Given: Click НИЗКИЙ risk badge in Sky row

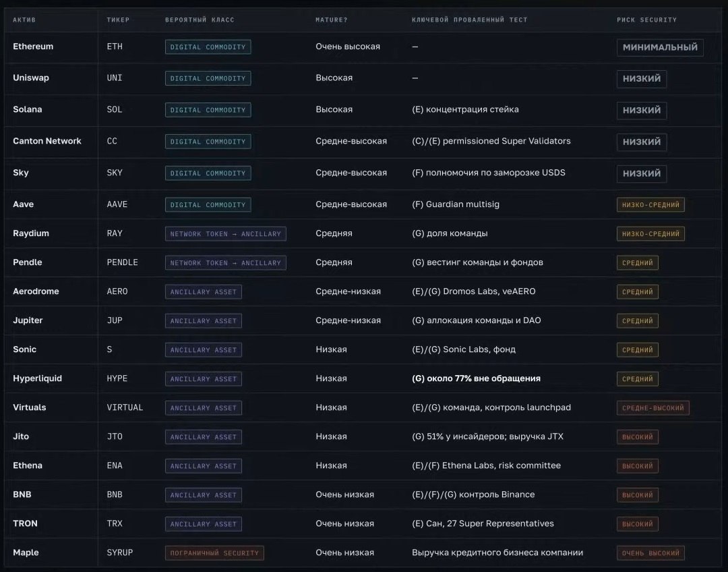Looking at the screenshot, I should coord(642,174).
